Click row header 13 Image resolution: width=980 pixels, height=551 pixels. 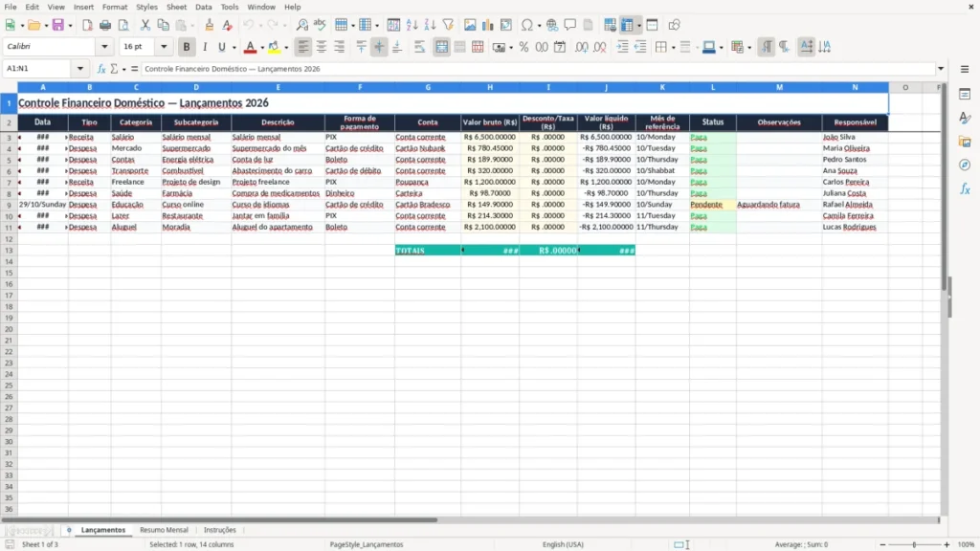click(9, 251)
